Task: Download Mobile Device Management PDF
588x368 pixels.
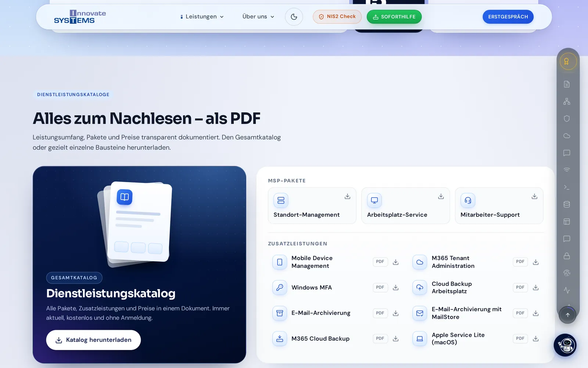Action: tap(395, 262)
